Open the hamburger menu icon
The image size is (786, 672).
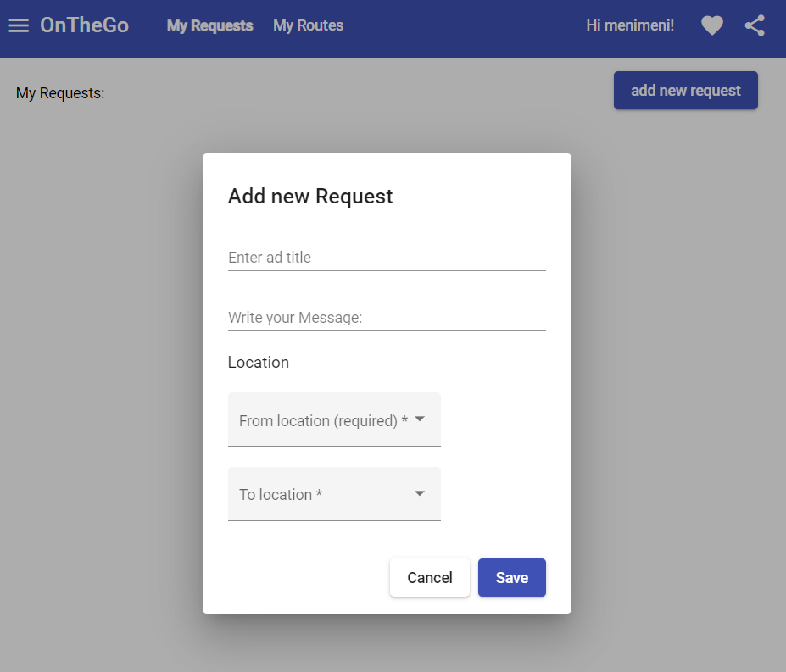click(x=19, y=25)
